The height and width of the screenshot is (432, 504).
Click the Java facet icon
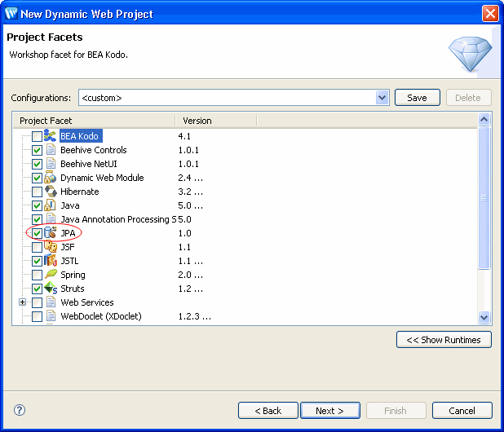(50, 205)
